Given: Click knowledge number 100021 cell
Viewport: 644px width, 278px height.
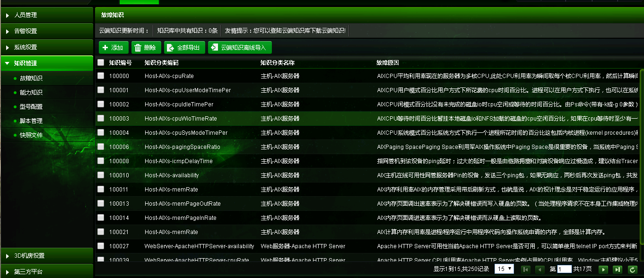Looking at the screenshot, I should coord(119,232).
